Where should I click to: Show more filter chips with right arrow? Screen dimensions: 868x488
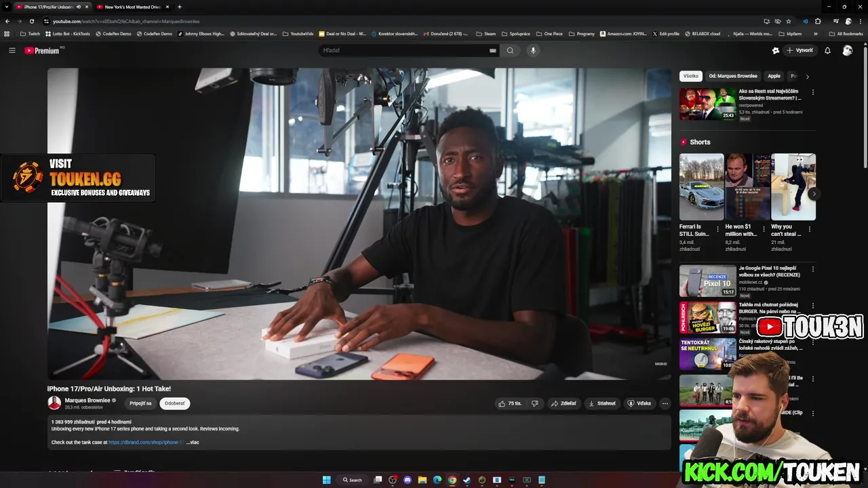(x=807, y=77)
